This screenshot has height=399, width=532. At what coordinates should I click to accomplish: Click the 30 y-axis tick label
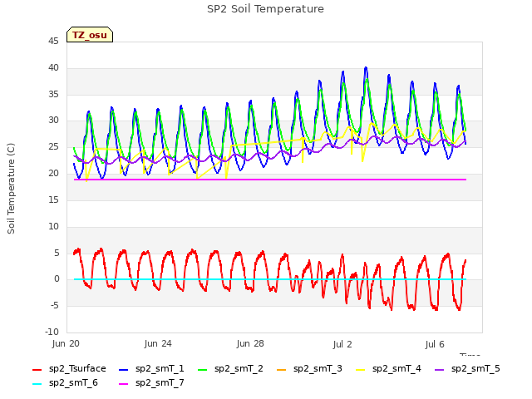(x=53, y=121)
